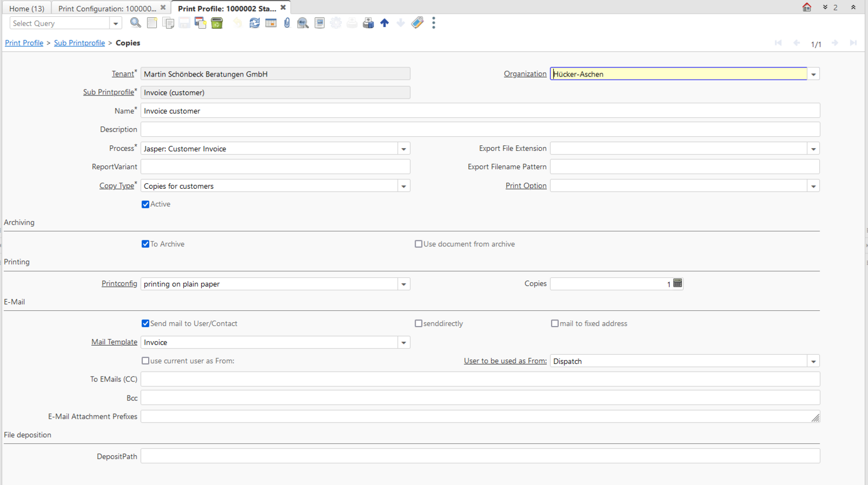The height and width of the screenshot is (485, 868).
Task: Uncheck the Active checkbox
Action: coord(145,205)
